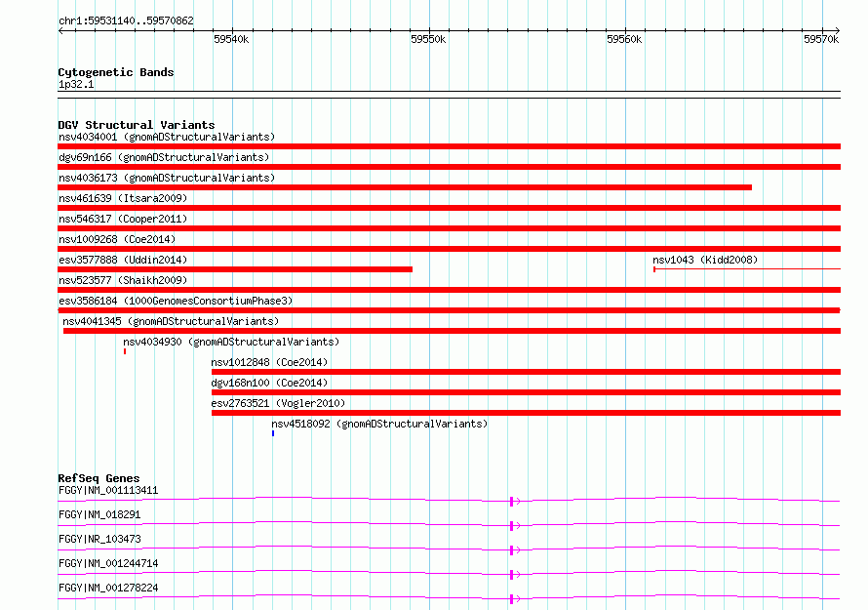868x610 pixels.
Task: Click nsv461639 (Itsara2009) label
Action: coord(123,198)
